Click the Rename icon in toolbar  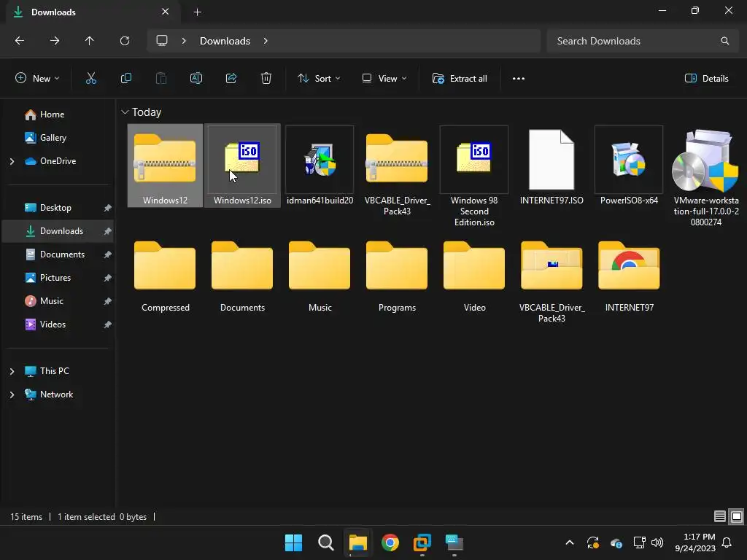(x=196, y=79)
